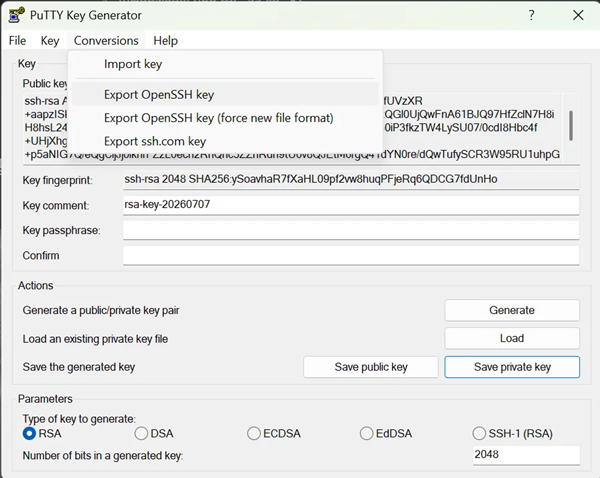
Task: Choose Export ssh.com key menu entry
Action: (x=225, y=141)
